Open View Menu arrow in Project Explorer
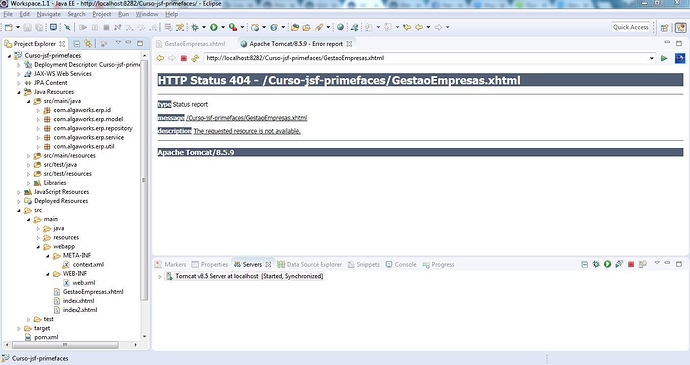 (x=118, y=43)
